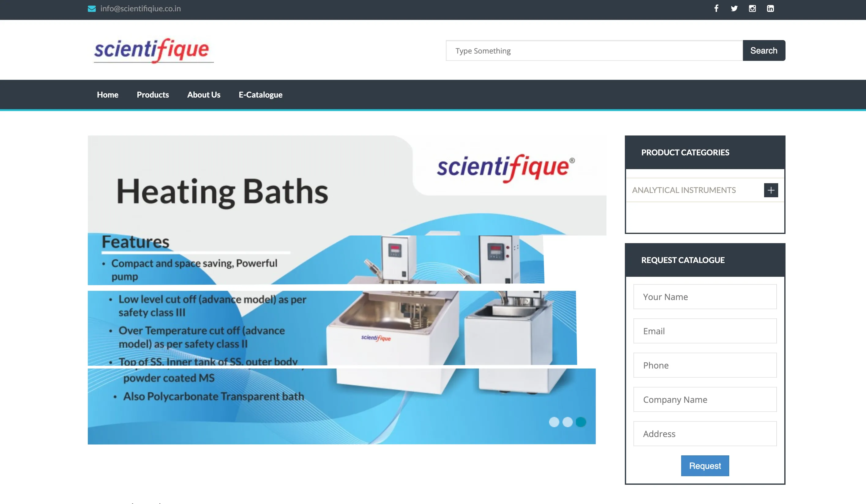
Task: Open the Instagram account icon
Action: coord(752,8)
